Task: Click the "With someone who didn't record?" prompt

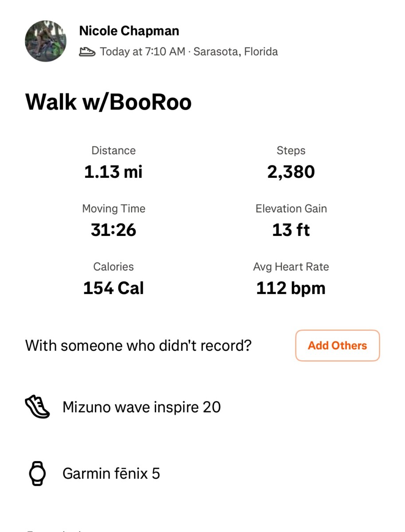Action: coord(138,345)
